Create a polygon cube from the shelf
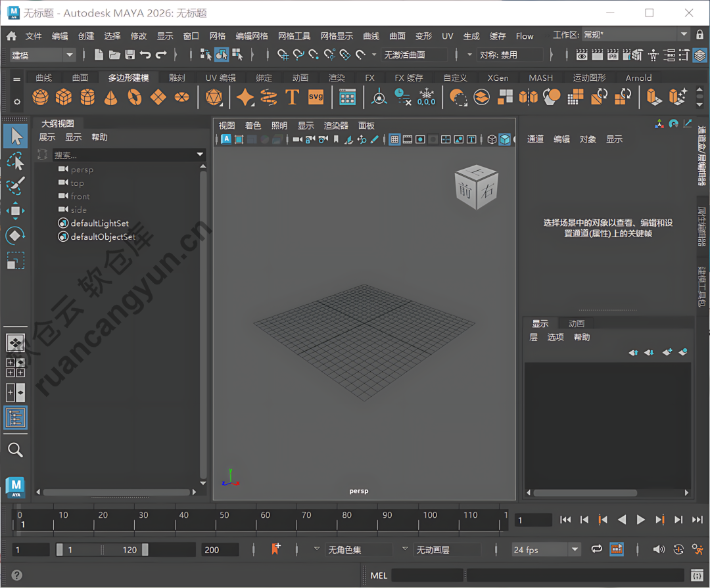 pyautogui.click(x=63, y=97)
